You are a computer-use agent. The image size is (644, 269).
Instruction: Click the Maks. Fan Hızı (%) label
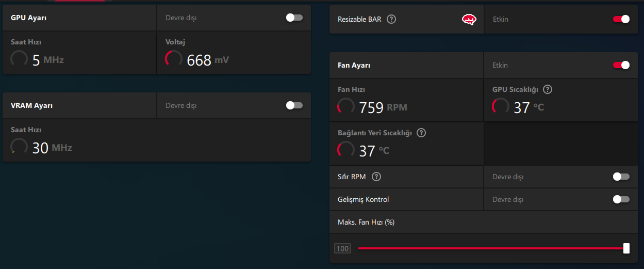(366, 222)
